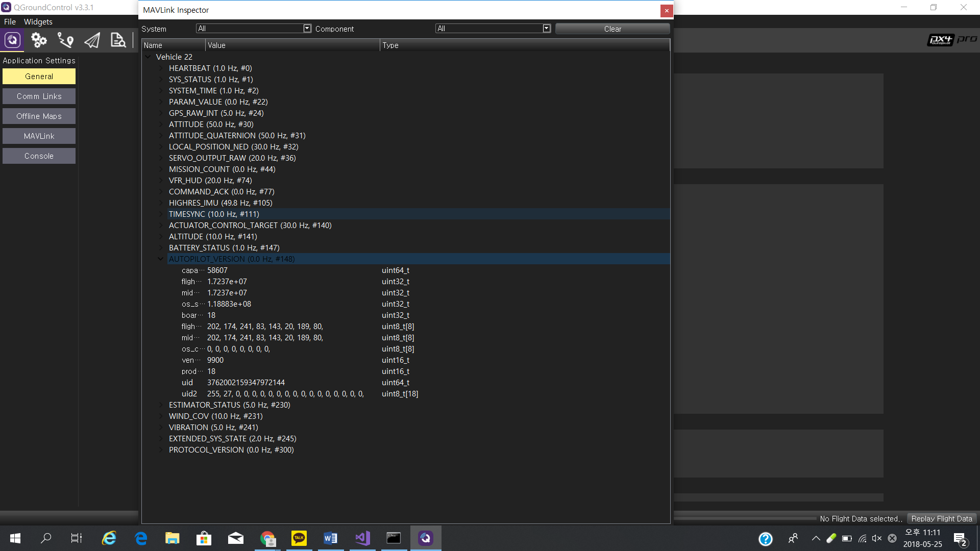
Task: Open the Windows Start menu
Action: coord(15,538)
